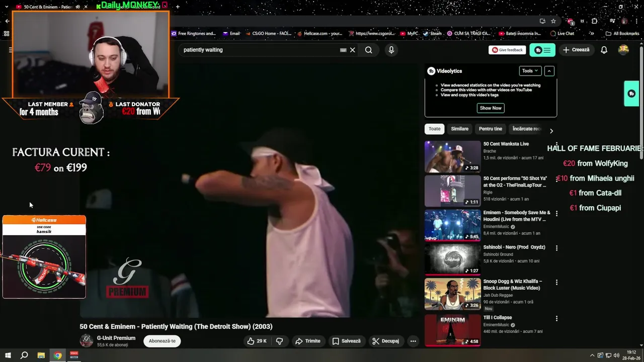
Task: Open options for Sshinobi Nero video
Action: [x=556, y=248]
